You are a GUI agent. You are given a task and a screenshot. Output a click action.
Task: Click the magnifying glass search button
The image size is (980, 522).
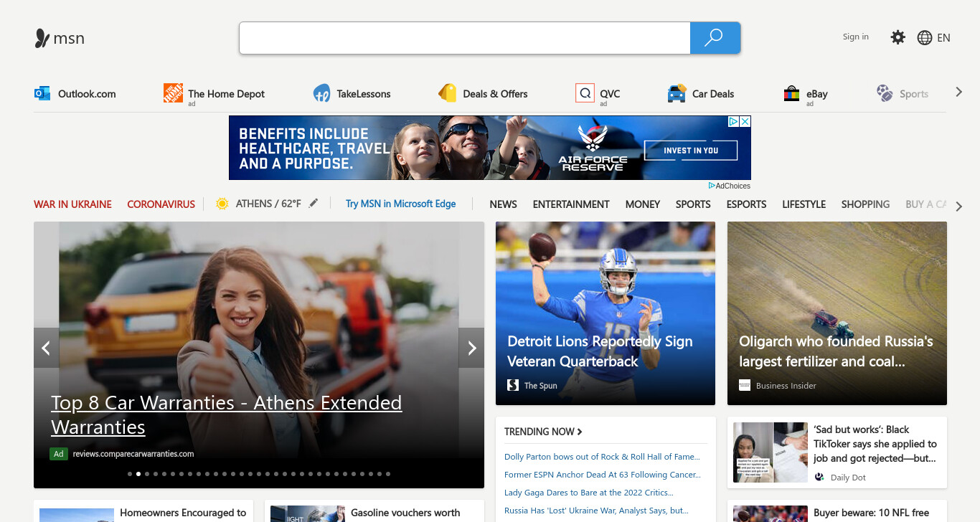[x=715, y=38]
